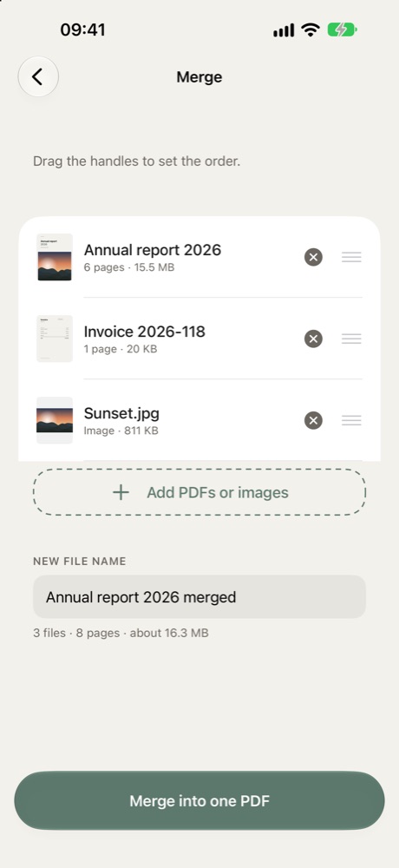
Task: Tap Add PDFs or images
Action: (x=199, y=492)
